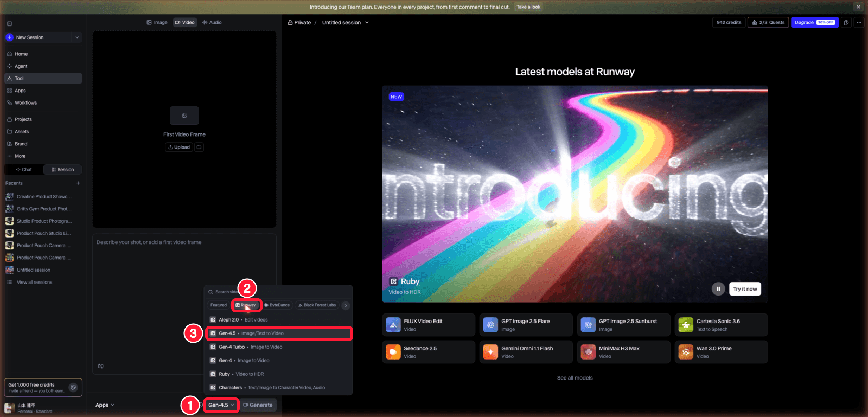Screen dimensions: 868x417
Task: Click the Aleph 2.0 model logo icon
Action: click(213, 320)
